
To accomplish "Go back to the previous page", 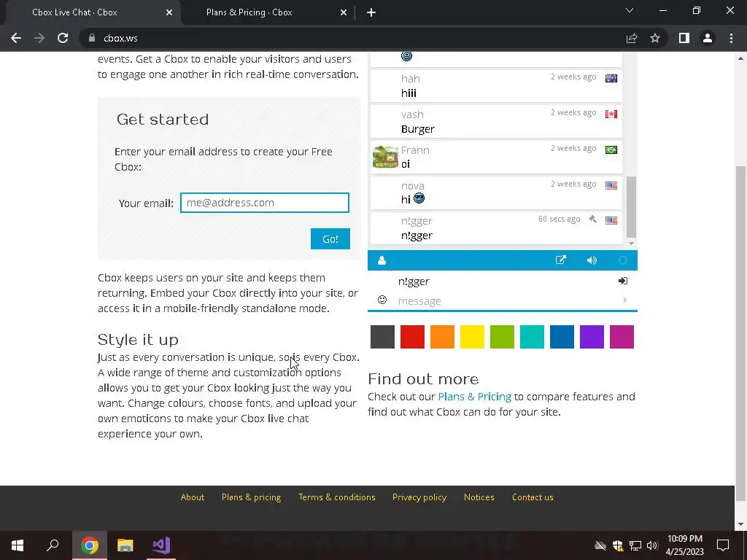I will (16, 38).
